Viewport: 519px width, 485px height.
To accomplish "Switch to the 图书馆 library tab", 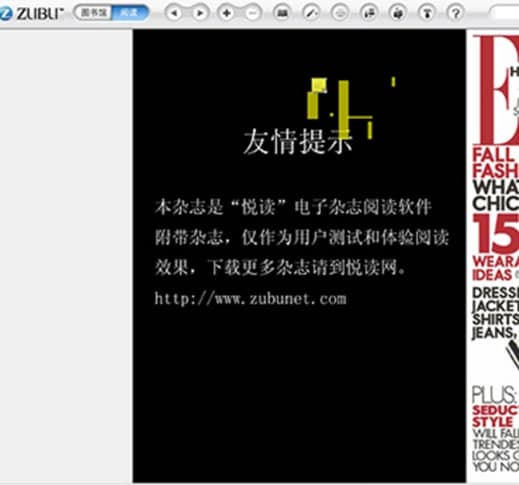I will [94, 13].
